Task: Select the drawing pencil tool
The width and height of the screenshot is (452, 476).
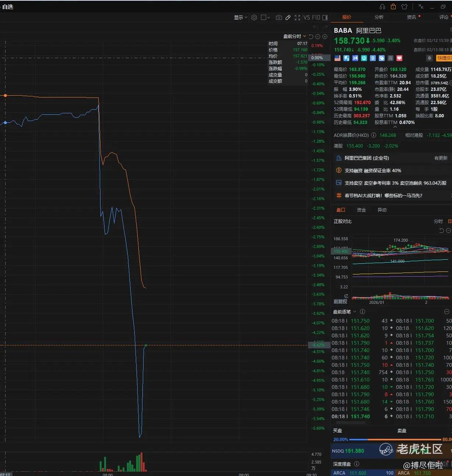Action: (x=288, y=17)
